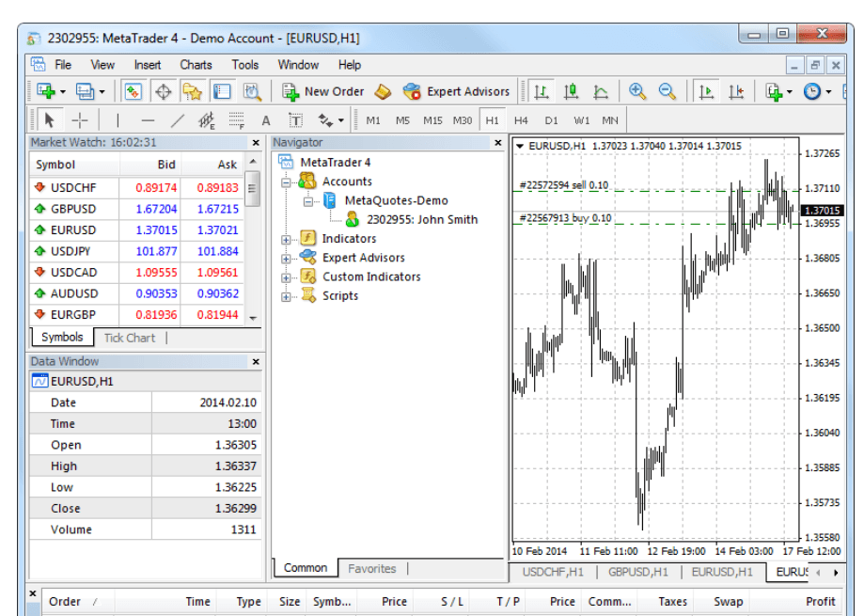Open the New Chart dropdown arrow
The height and width of the screenshot is (616, 864).
click(x=63, y=92)
